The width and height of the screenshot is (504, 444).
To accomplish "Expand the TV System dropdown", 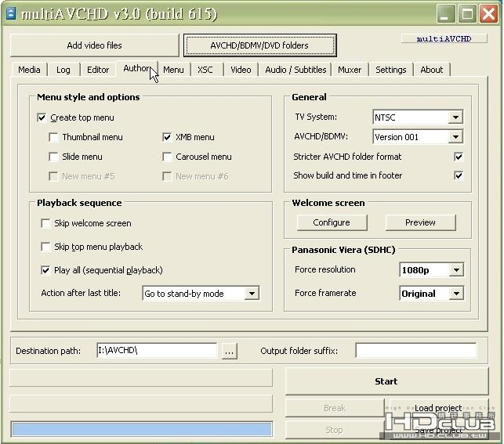I will 455,117.
